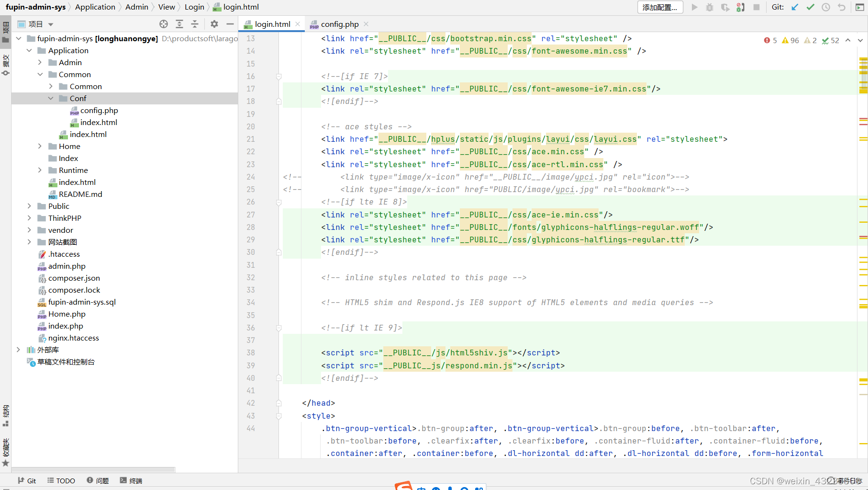
Task: Click warnings count indicator showing 96
Action: pos(790,40)
